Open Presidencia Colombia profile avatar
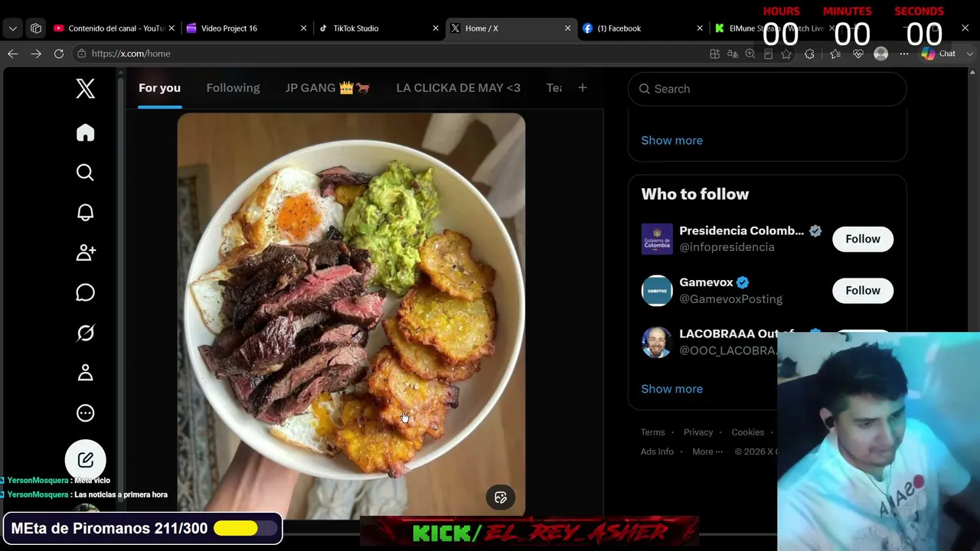Image resolution: width=980 pixels, height=551 pixels. [657, 239]
